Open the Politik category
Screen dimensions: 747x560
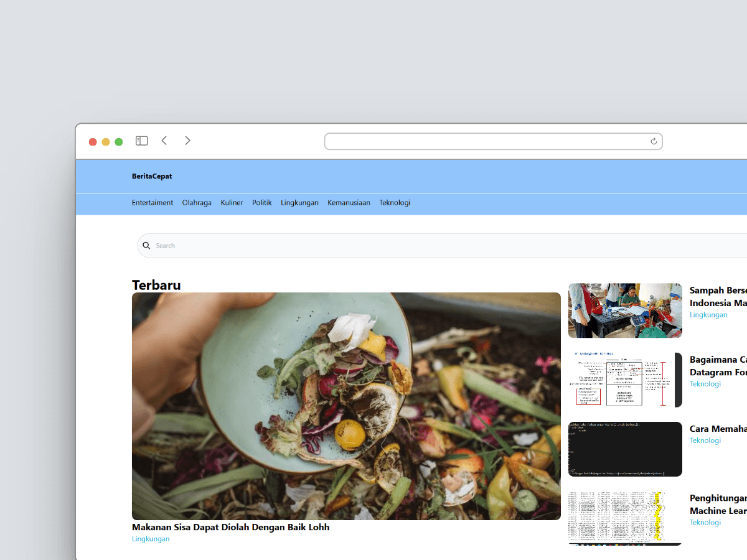coord(262,203)
